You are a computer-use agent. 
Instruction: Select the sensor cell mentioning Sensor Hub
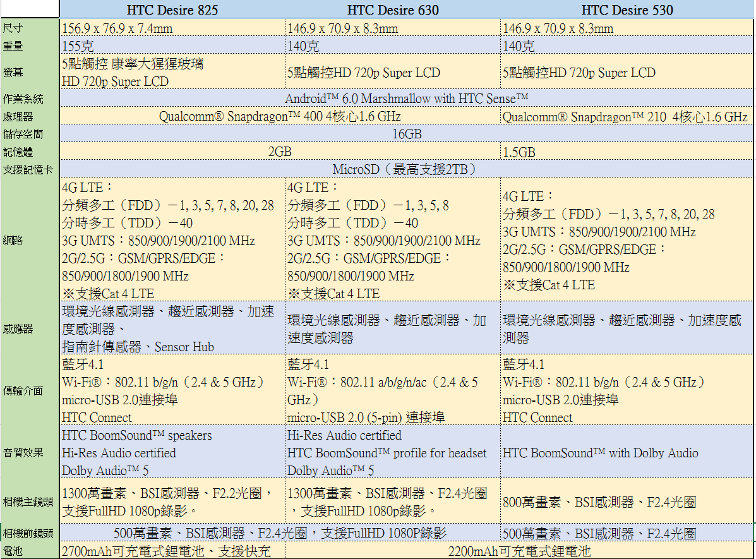click(172, 328)
